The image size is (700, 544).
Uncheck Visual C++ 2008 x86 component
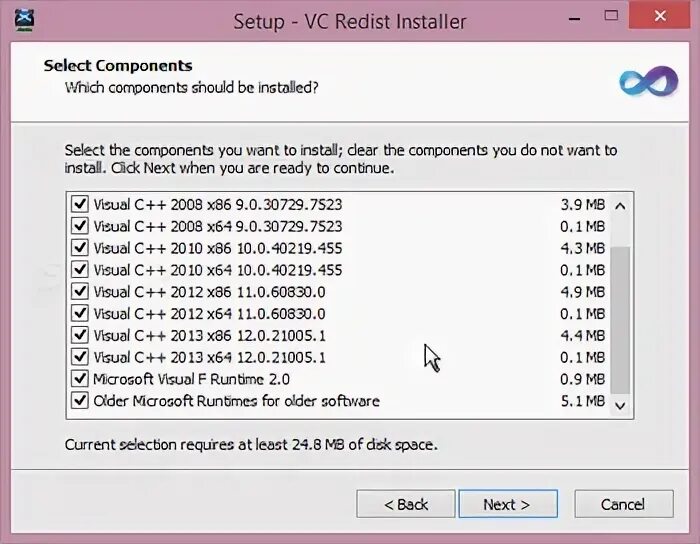point(80,204)
